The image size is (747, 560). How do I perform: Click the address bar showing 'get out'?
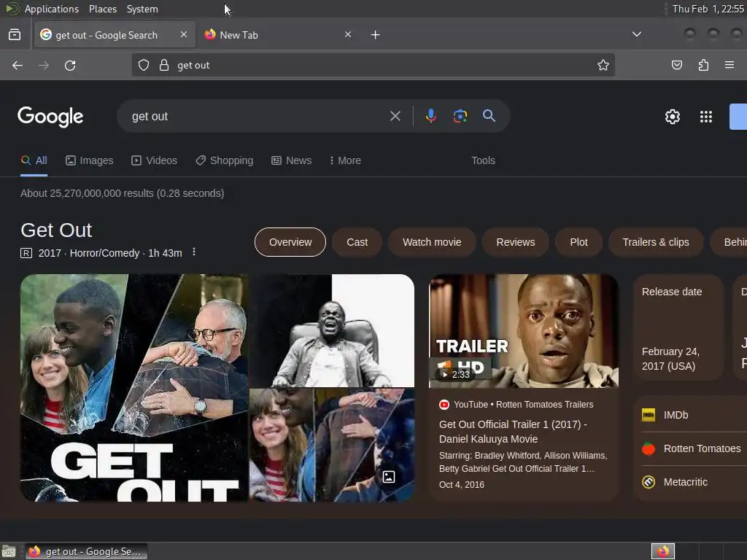pos(373,65)
